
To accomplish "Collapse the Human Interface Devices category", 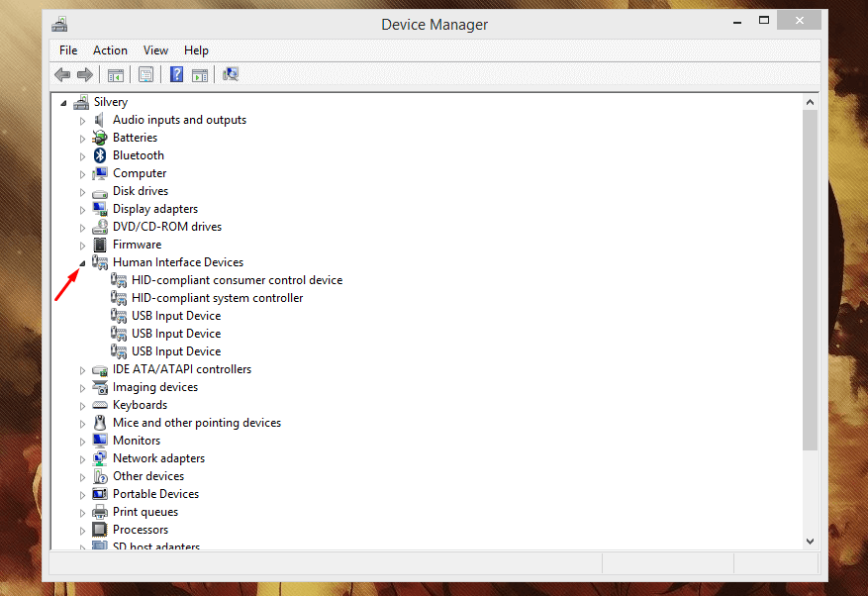I will coord(83,262).
